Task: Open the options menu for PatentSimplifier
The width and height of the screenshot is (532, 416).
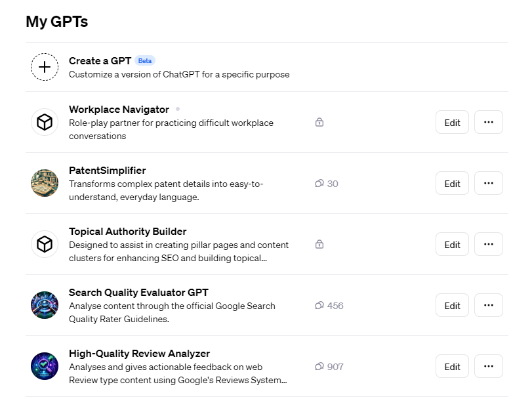Action: 488,183
